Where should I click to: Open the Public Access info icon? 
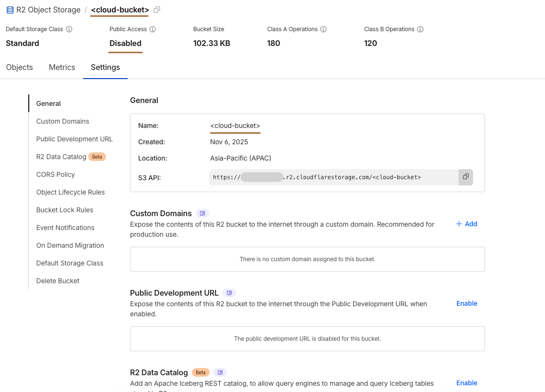point(153,29)
